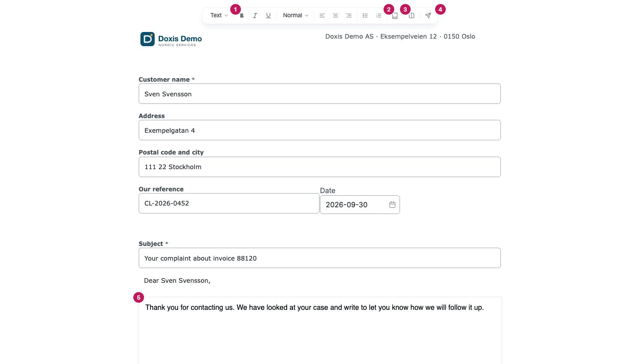The height and width of the screenshot is (364, 640).
Task: Click the Our reference field
Action: tap(229, 203)
